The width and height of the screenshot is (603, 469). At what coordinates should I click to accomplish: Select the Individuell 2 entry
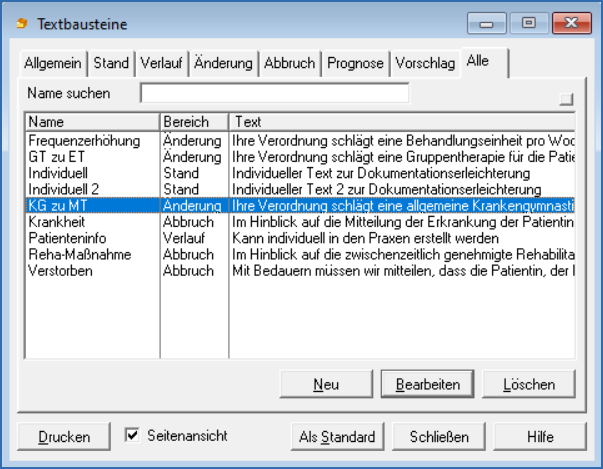point(300,189)
